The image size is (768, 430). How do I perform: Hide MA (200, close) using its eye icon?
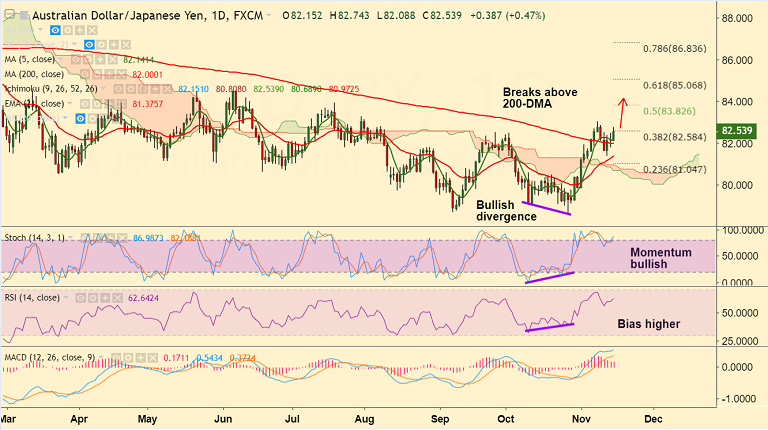(85, 74)
